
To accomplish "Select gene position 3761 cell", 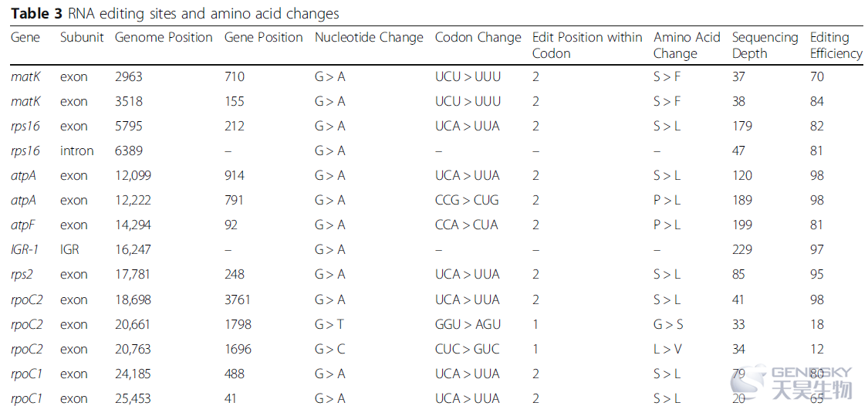I will (238, 299).
